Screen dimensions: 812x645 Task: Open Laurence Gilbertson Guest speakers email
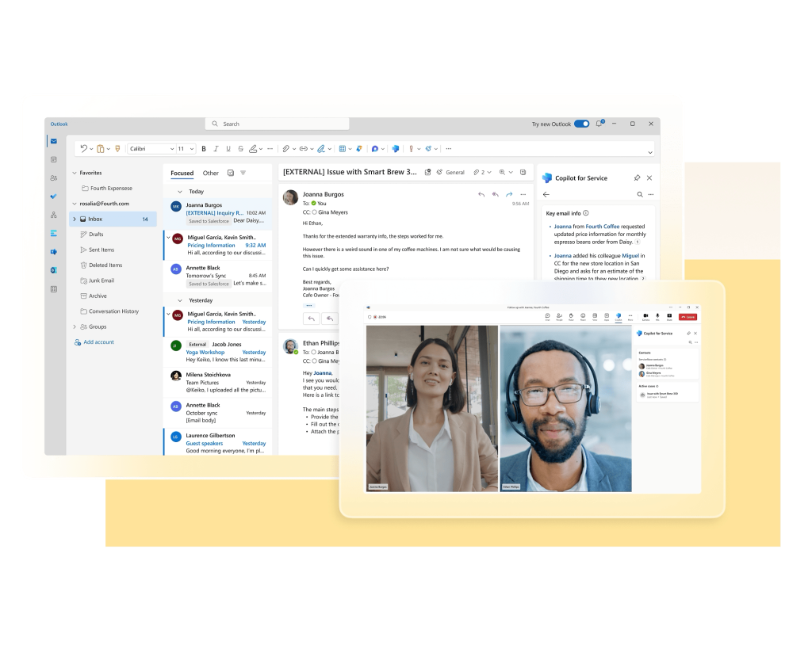click(x=218, y=443)
